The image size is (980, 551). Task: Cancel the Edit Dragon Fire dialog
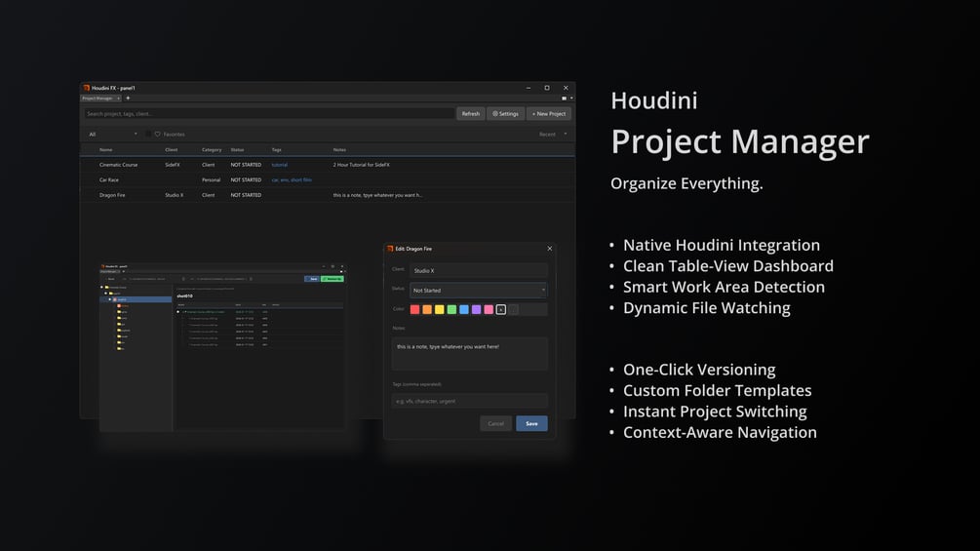coord(495,423)
